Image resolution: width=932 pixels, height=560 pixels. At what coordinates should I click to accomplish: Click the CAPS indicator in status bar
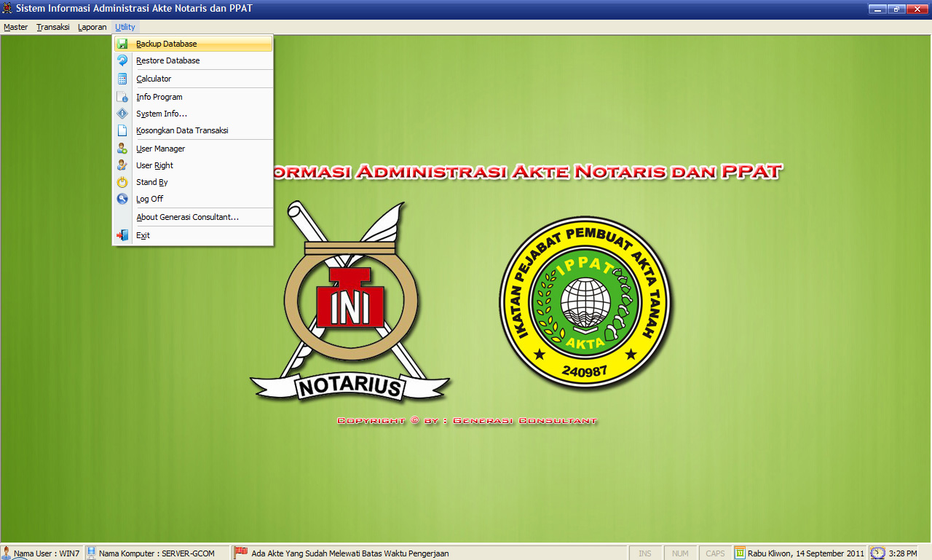(x=715, y=553)
